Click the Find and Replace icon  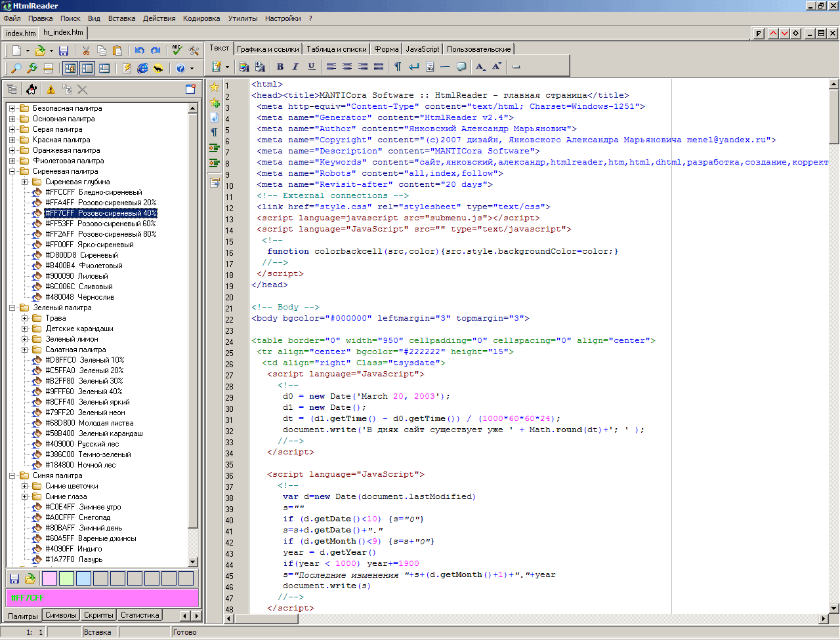pyautogui.click(x=31, y=68)
